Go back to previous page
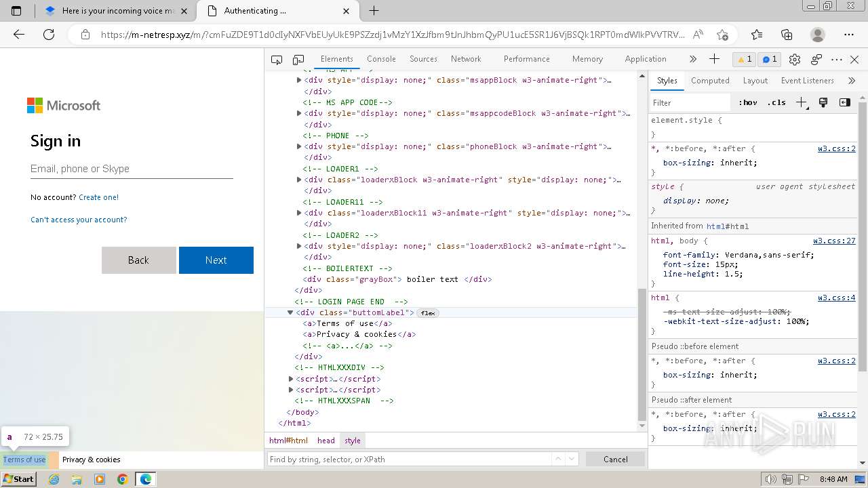 (19, 35)
